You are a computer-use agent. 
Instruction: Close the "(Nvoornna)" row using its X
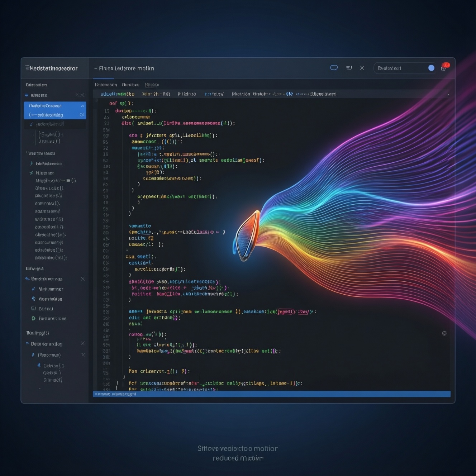(x=83, y=355)
